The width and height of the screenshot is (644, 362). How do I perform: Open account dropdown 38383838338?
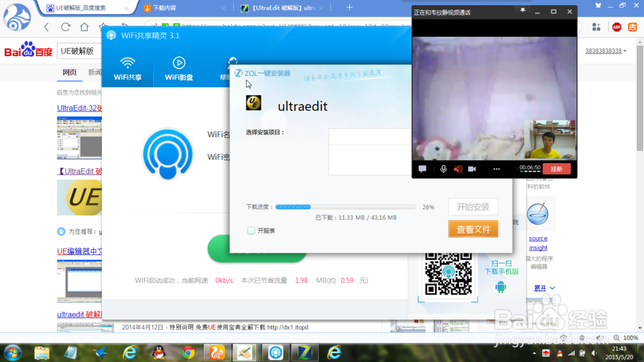(606, 50)
